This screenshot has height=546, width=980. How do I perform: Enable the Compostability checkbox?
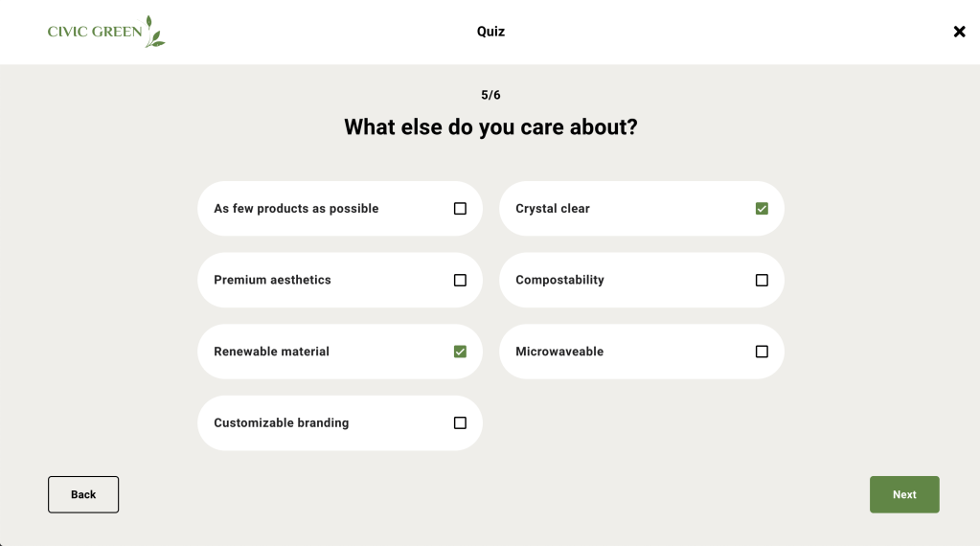coord(762,281)
